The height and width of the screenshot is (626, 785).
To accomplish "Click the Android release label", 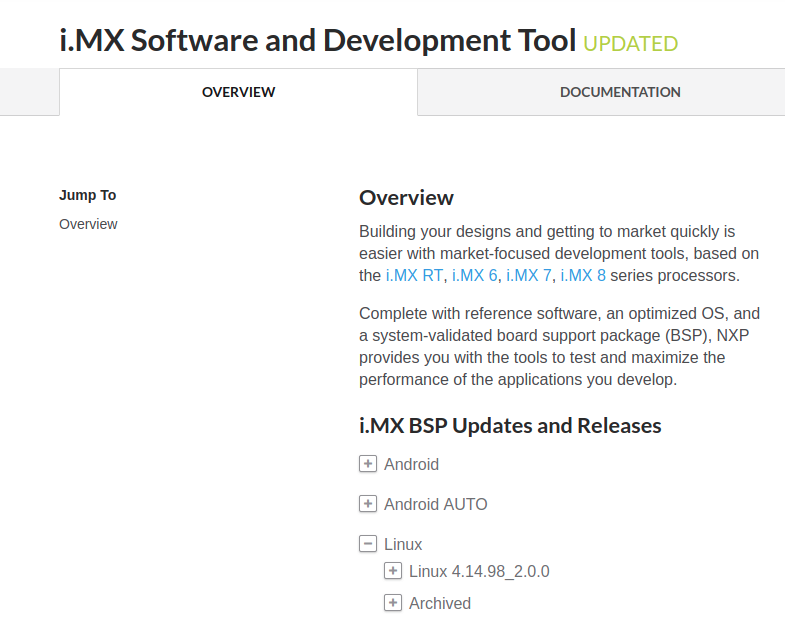I will pyautogui.click(x=411, y=464).
